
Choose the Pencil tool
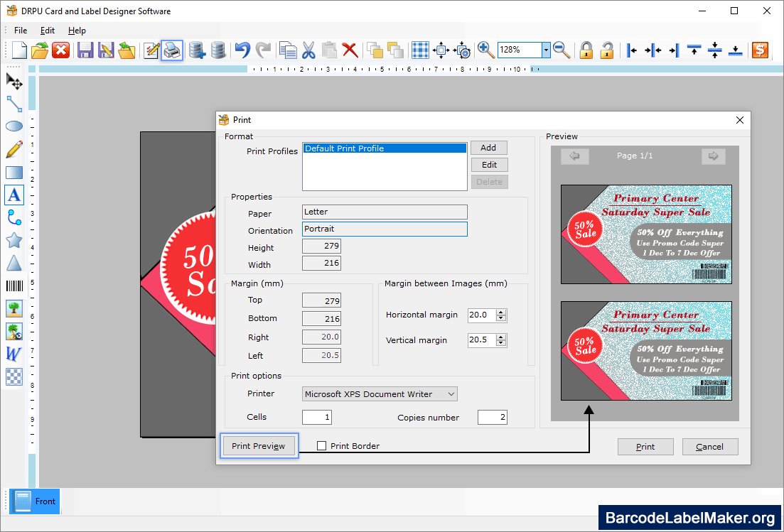(x=14, y=149)
